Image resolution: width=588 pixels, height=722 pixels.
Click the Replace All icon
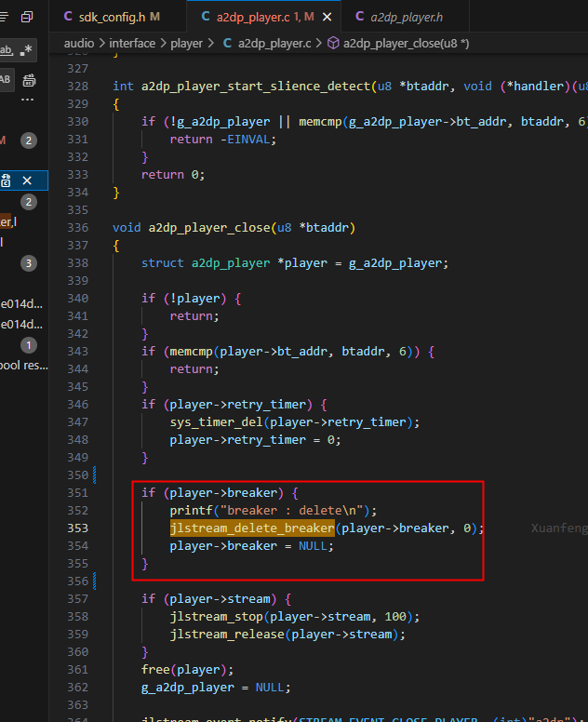pos(29,80)
